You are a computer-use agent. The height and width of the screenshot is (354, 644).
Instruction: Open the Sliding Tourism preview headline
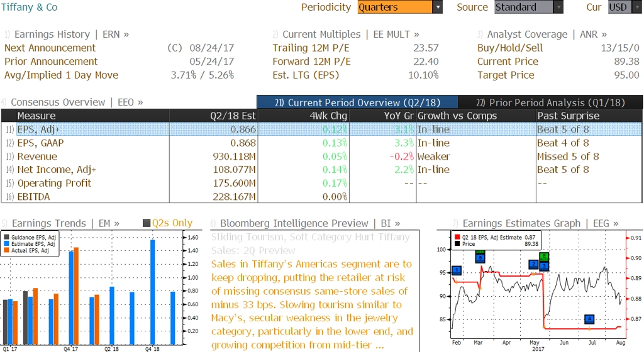[x=311, y=243]
